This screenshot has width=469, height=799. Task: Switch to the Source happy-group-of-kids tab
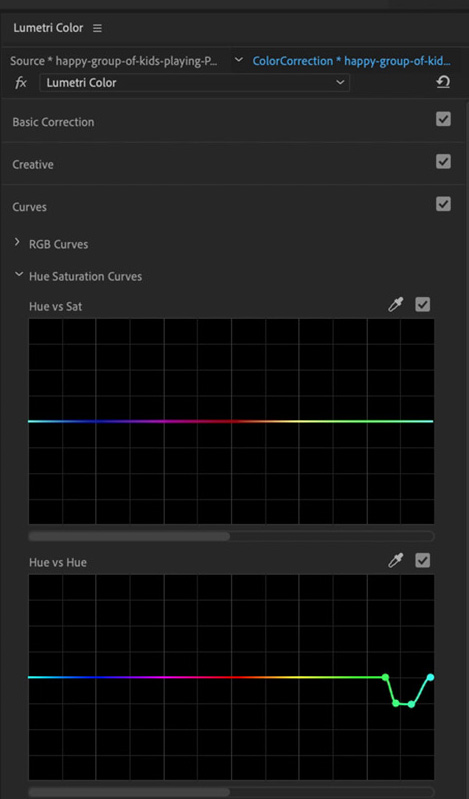(114, 61)
